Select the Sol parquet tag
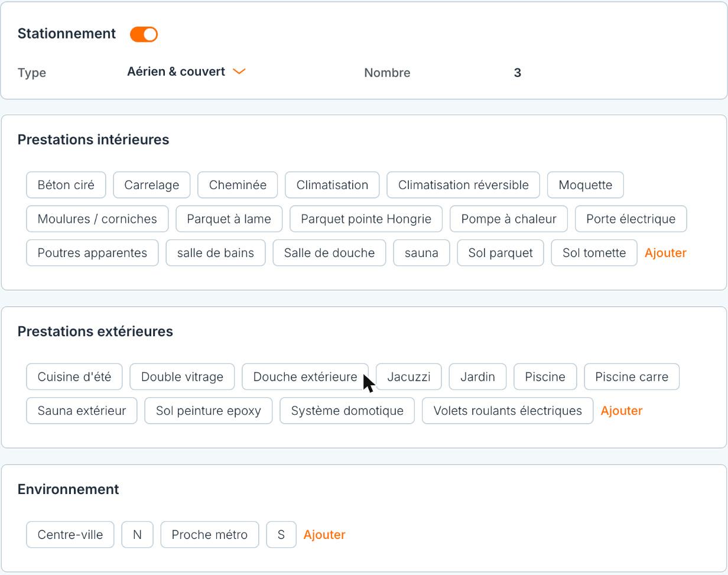The width and height of the screenshot is (728, 575). pyautogui.click(x=500, y=253)
